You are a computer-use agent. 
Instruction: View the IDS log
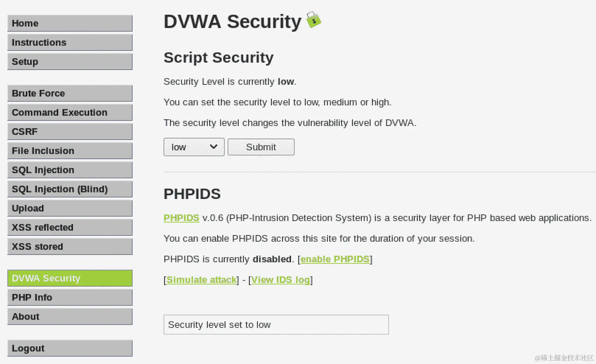point(280,280)
